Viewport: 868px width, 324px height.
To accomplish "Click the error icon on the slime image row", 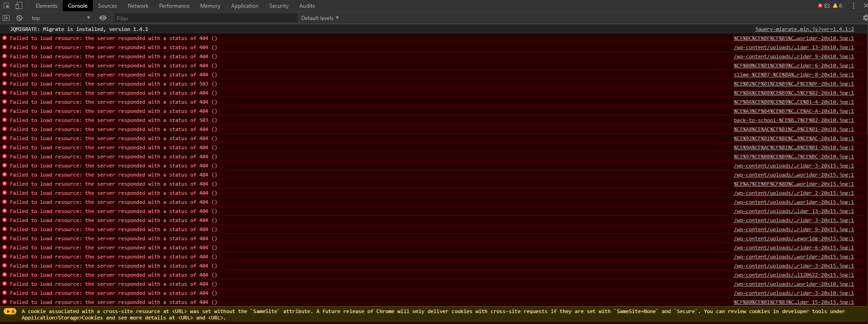I will (5, 75).
